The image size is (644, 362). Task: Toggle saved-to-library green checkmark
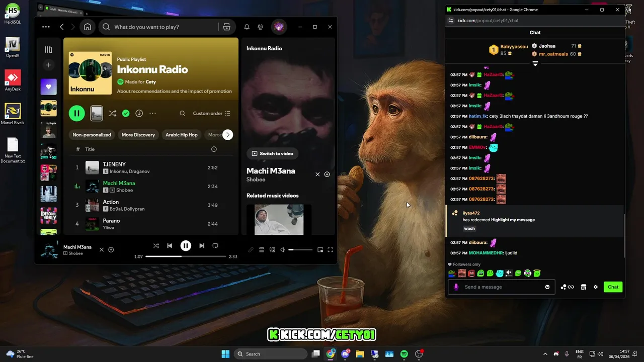pyautogui.click(x=126, y=113)
